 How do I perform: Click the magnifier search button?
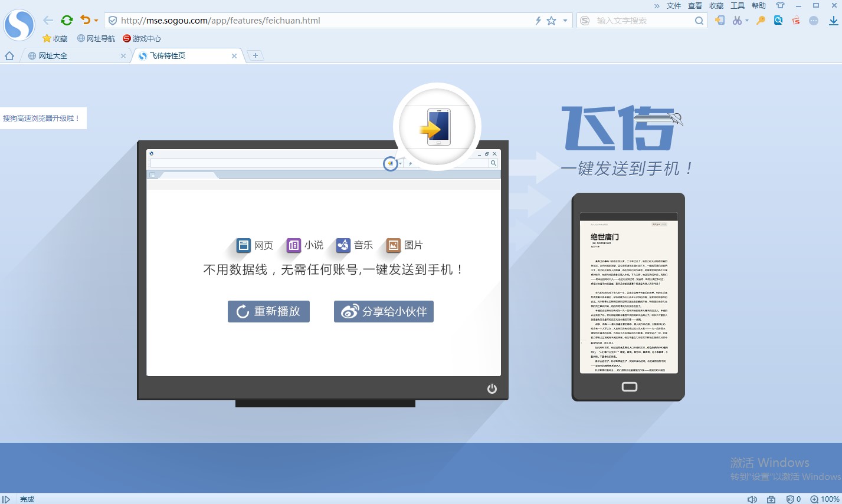click(699, 21)
